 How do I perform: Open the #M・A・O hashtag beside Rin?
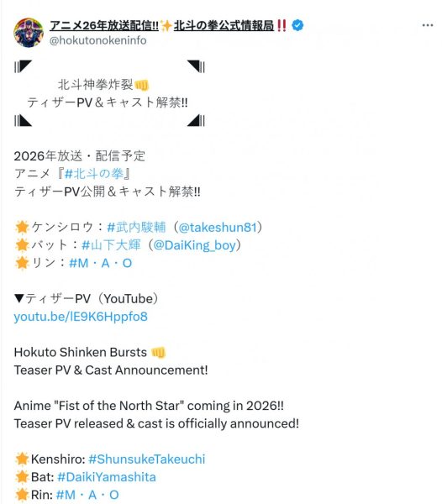(x=87, y=495)
